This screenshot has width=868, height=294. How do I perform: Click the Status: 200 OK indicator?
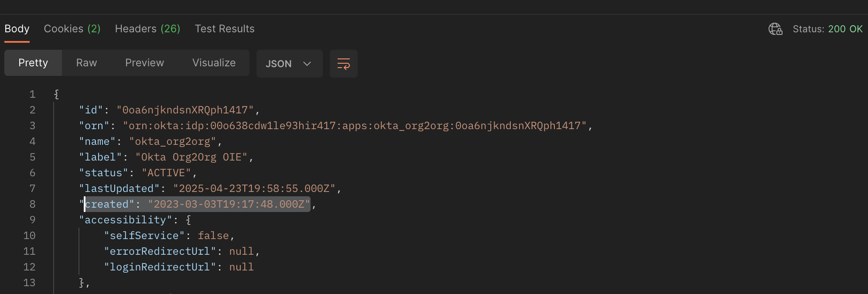pos(828,29)
